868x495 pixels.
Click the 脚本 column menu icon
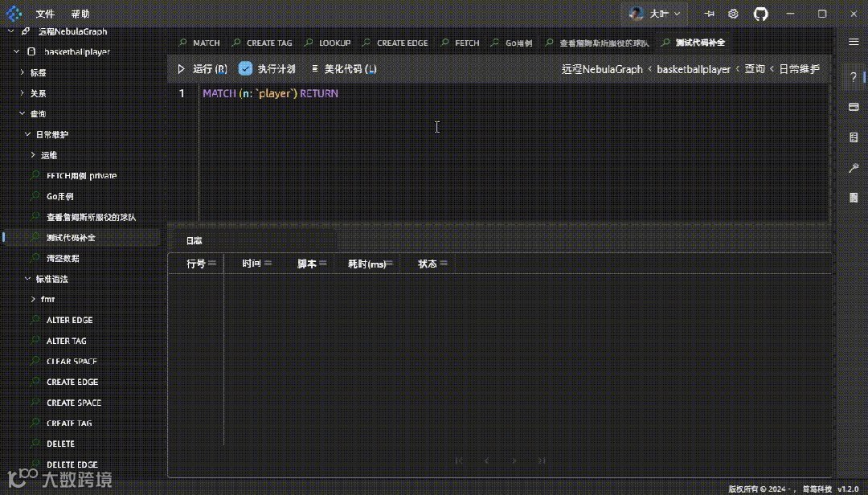[x=323, y=264]
